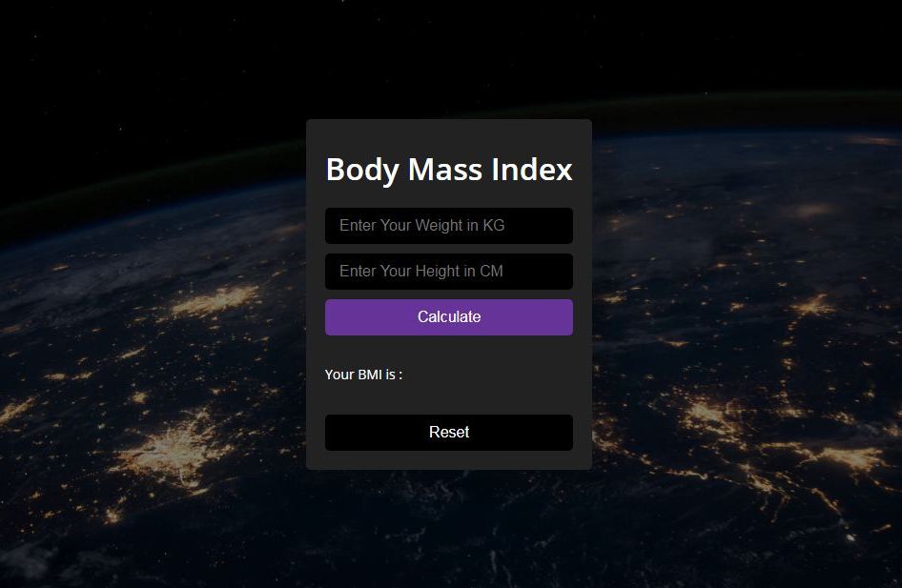Focus the height in CM input field
Screen dimensions: 902x588
(x=449, y=272)
